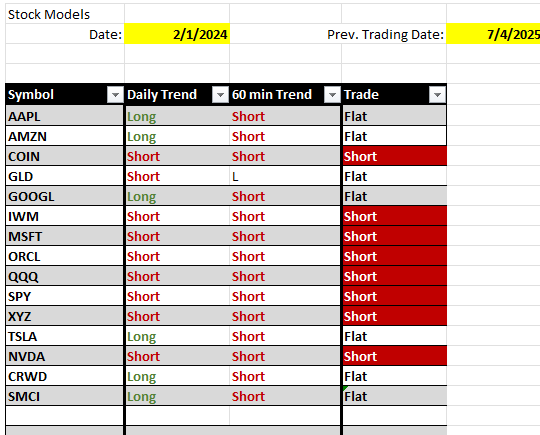Expand the 60 min Trend filter arrow
This screenshot has width=540, height=435.
(332, 95)
